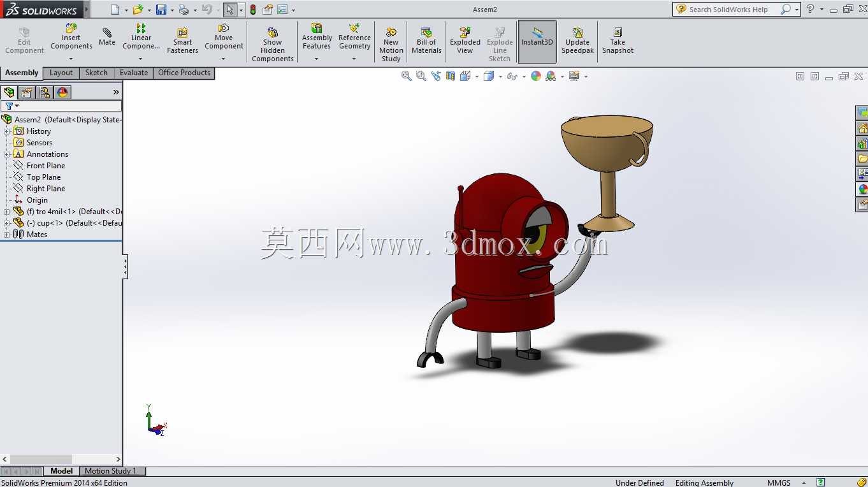Toggle the Instant3D button
The height and width of the screenshot is (487, 868).
pyautogui.click(x=537, y=41)
